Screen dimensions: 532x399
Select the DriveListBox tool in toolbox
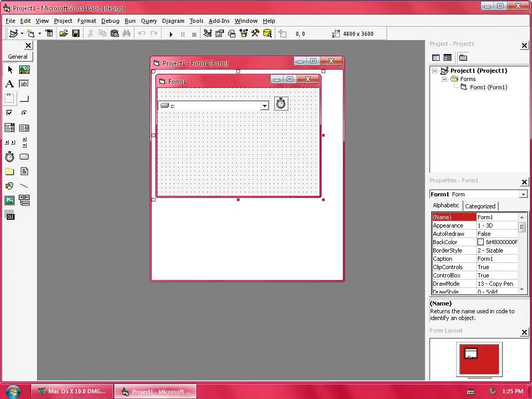24,157
